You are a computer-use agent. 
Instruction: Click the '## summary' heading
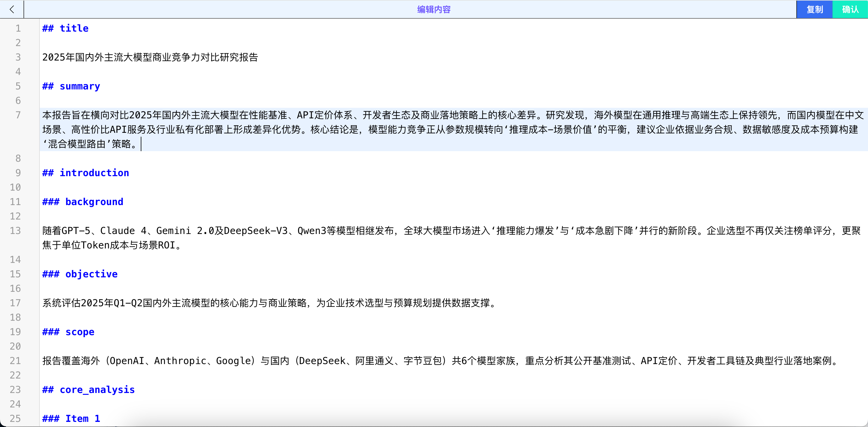[x=71, y=86]
